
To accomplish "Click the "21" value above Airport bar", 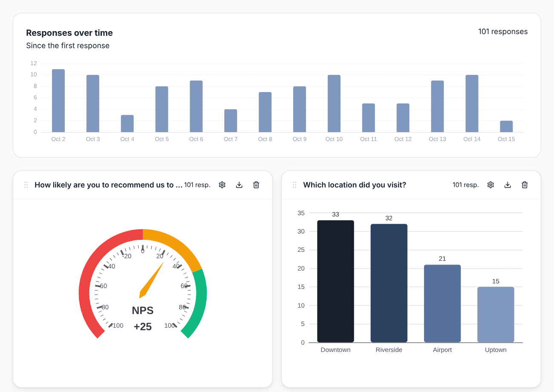I will click(442, 259).
